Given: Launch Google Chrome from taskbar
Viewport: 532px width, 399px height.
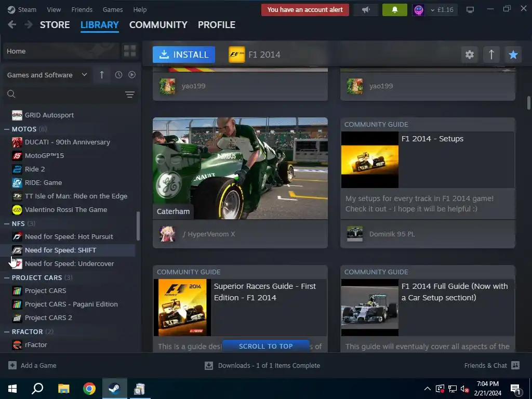Looking at the screenshot, I should pos(89,389).
